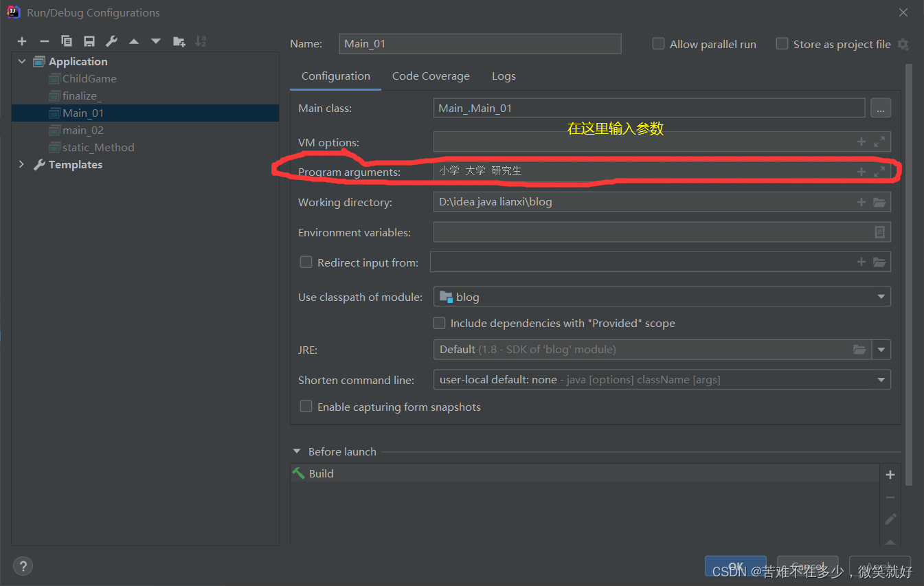
Task: Copy the Main_01 configuration
Action: (x=66, y=41)
